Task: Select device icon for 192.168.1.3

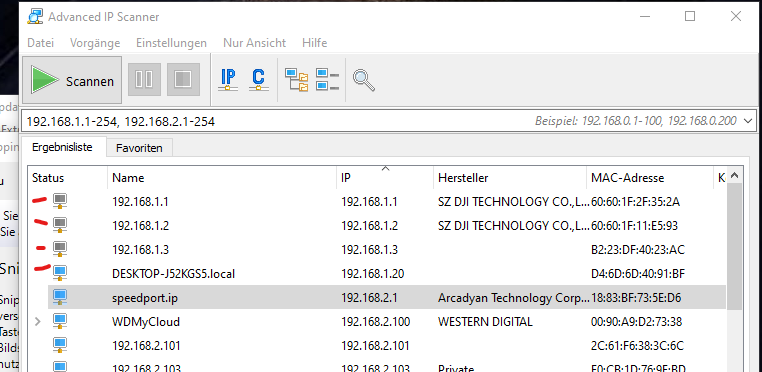Action: (x=60, y=249)
